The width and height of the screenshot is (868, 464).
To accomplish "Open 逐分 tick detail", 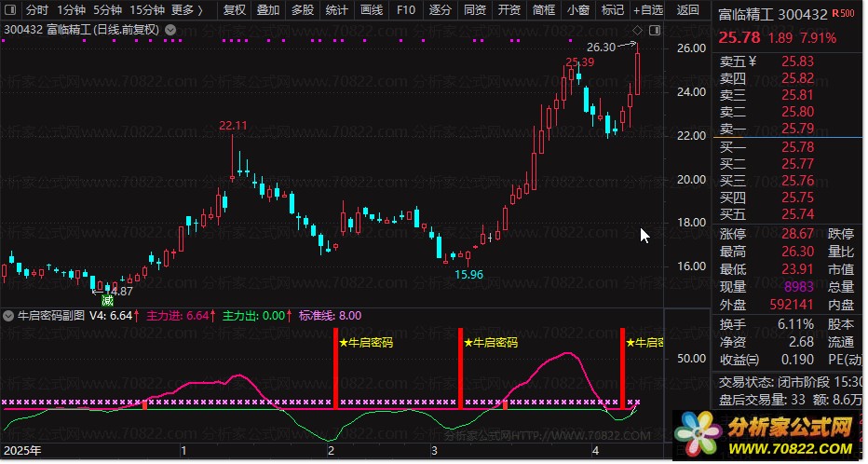I will [441, 10].
